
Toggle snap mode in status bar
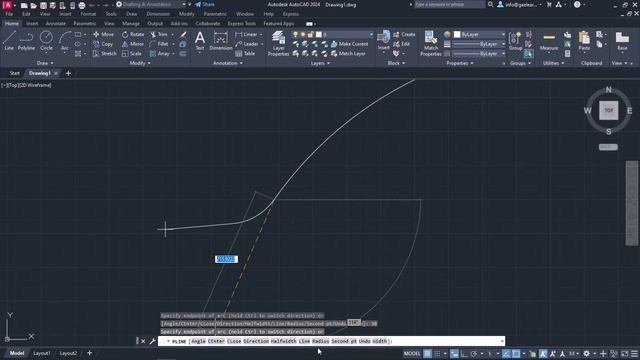(437, 353)
